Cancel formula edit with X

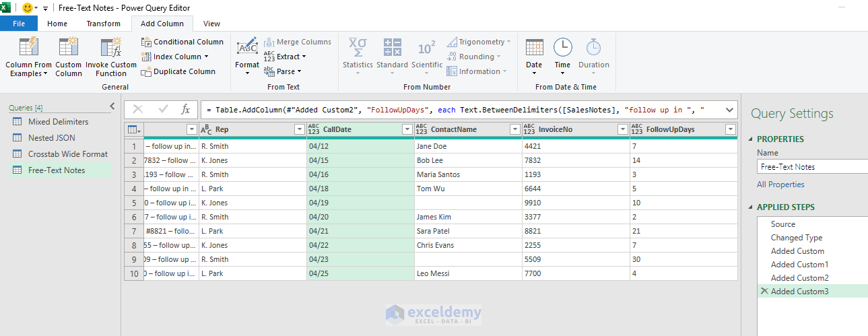click(138, 110)
